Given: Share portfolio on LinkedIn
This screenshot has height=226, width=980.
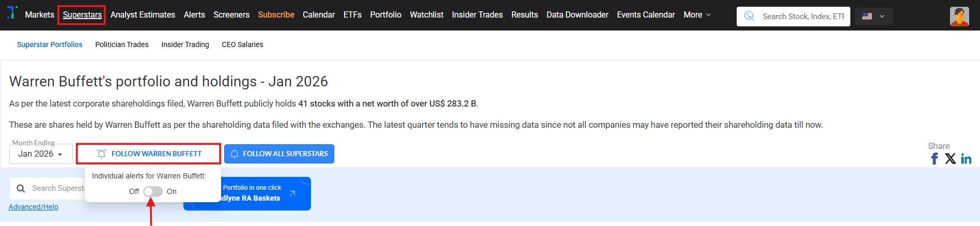Looking at the screenshot, I should click(966, 159).
